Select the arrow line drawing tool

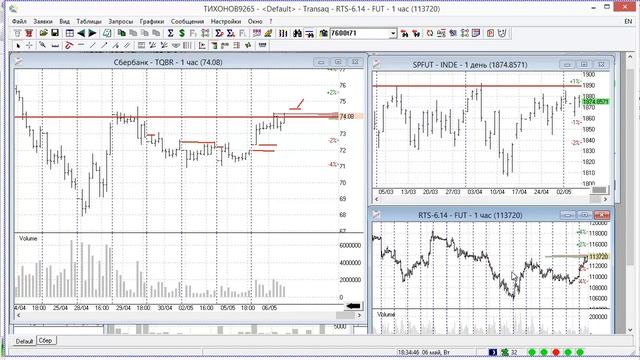coord(104,45)
